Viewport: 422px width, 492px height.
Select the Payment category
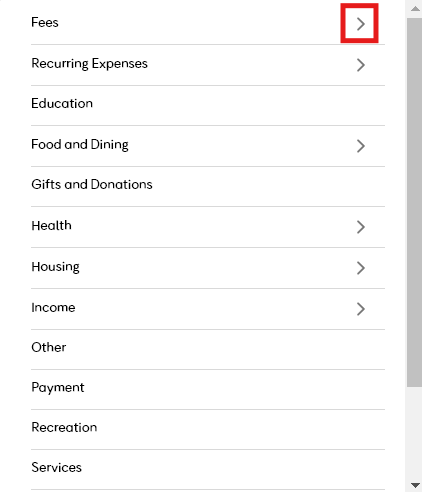tap(58, 387)
